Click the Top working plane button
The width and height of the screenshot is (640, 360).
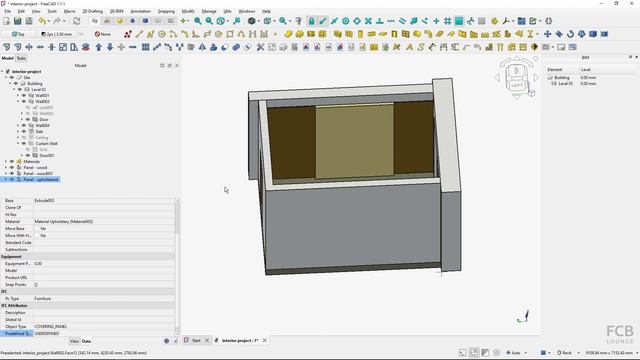[x=18, y=34]
